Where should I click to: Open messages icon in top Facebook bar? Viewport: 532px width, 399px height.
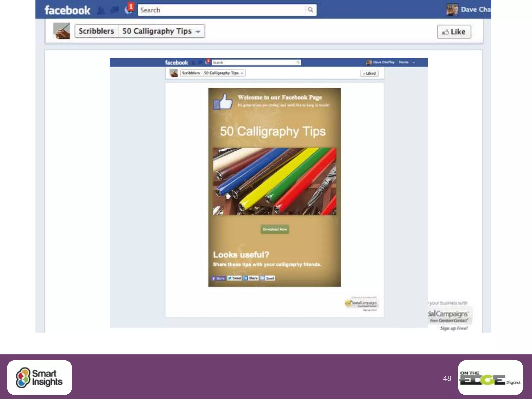click(115, 10)
